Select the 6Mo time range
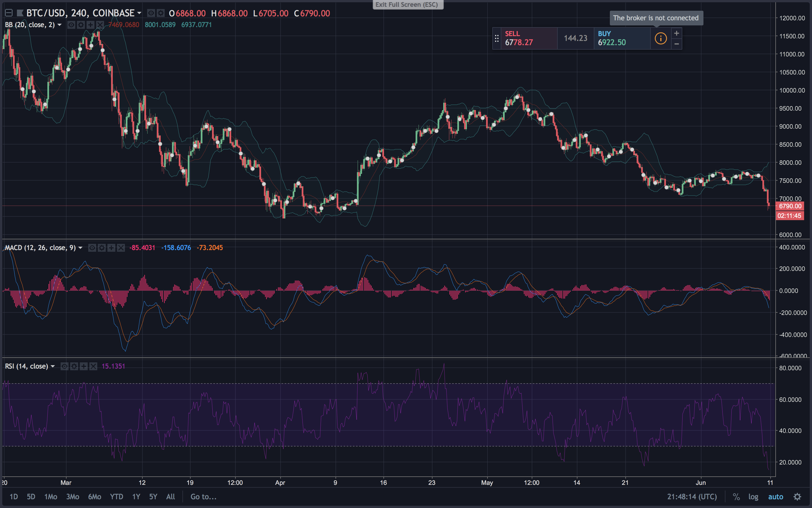The image size is (812, 508). pos(95,497)
